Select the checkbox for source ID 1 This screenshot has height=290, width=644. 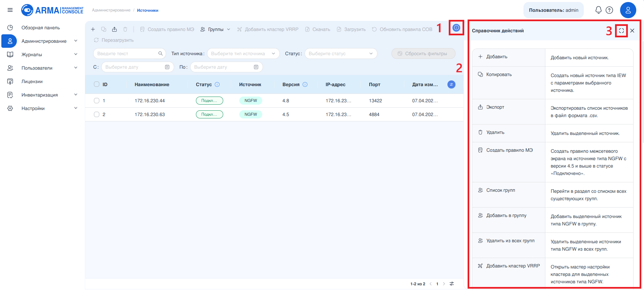tap(97, 101)
